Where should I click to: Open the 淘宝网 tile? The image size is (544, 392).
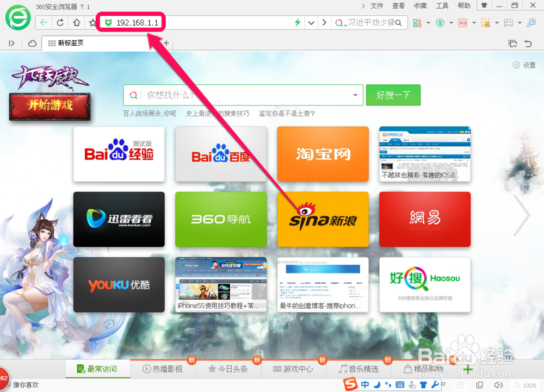[323, 154]
